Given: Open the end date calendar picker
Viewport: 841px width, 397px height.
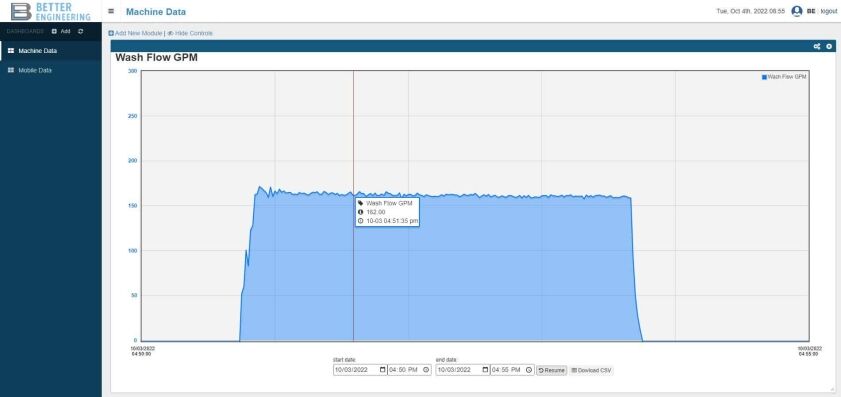Looking at the screenshot, I should point(485,370).
